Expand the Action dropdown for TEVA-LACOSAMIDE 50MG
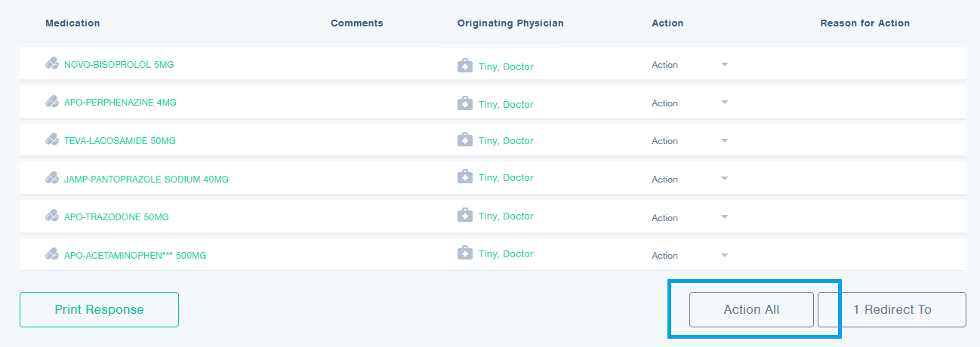980x347 pixels. [689, 141]
